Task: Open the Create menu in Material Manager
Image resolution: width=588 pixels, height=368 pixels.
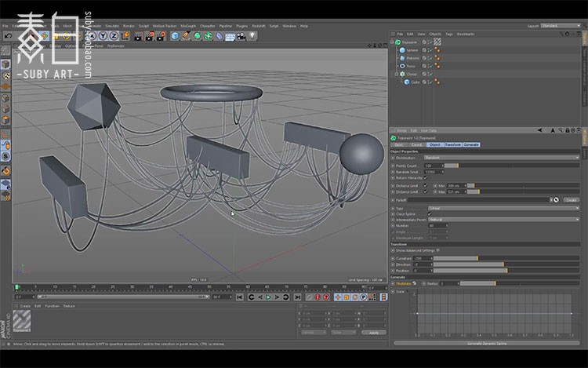Action: tap(25, 306)
